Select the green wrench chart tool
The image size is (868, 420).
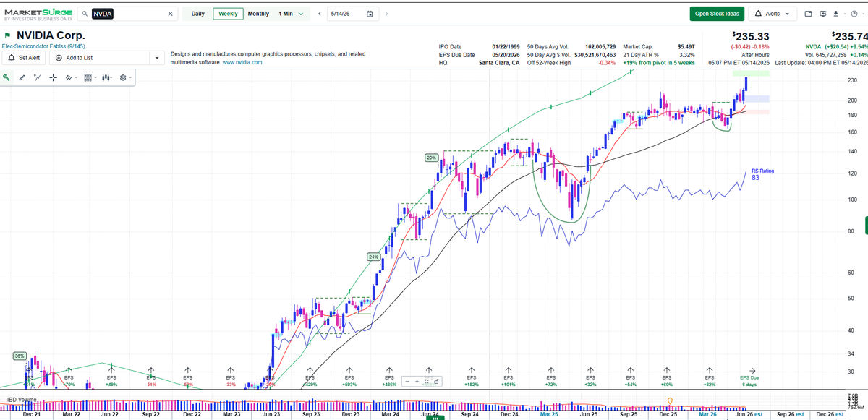click(7, 77)
